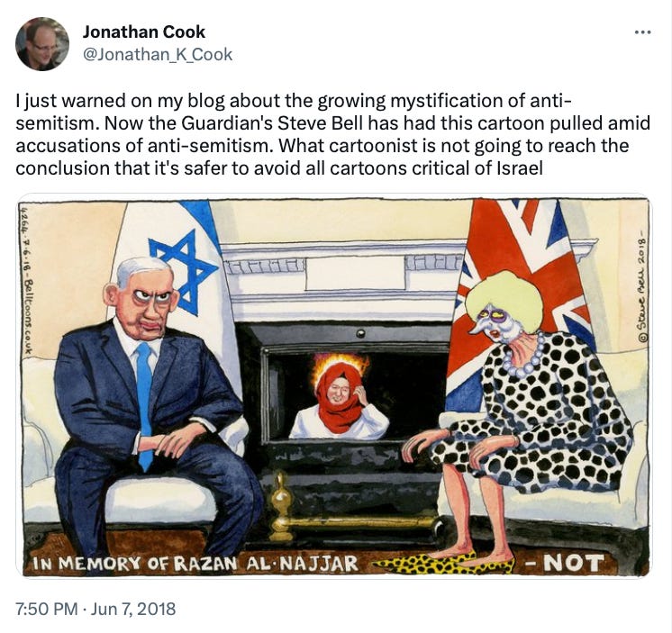
Task: Click the 7:50 PM timestamp
Action: 47,609
